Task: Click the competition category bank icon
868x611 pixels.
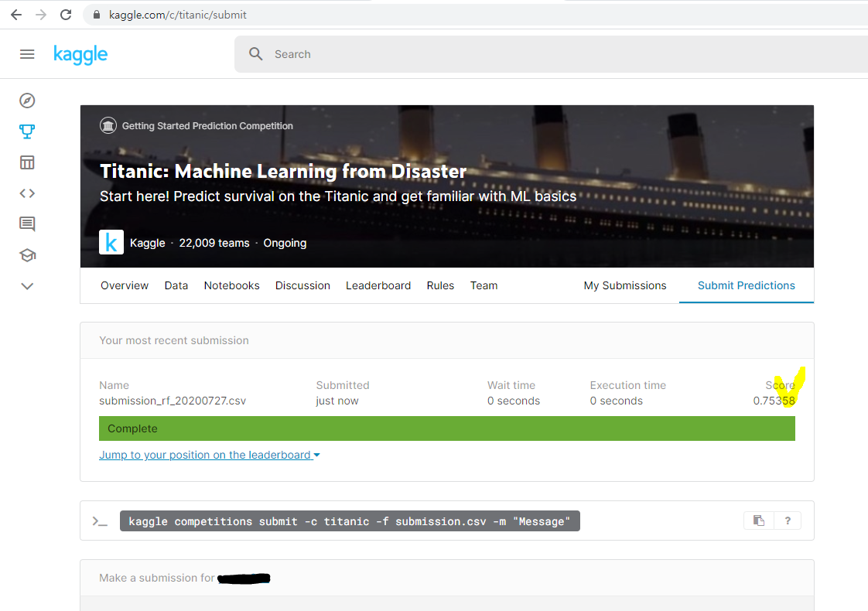Action: pyautogui.click(x=108, y=125)
